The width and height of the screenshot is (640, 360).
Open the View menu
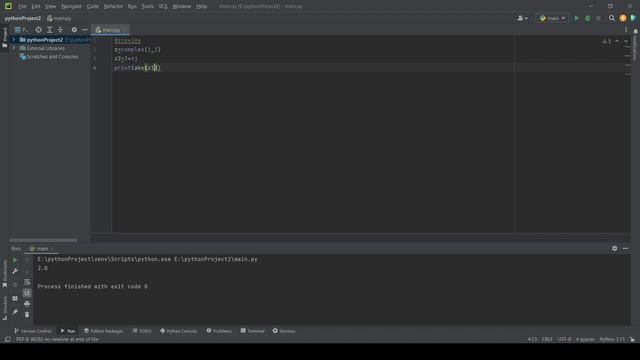50,7
